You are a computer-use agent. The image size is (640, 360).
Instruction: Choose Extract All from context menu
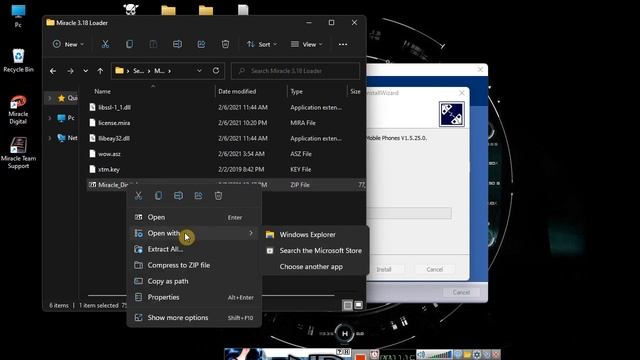pos(194,249)
